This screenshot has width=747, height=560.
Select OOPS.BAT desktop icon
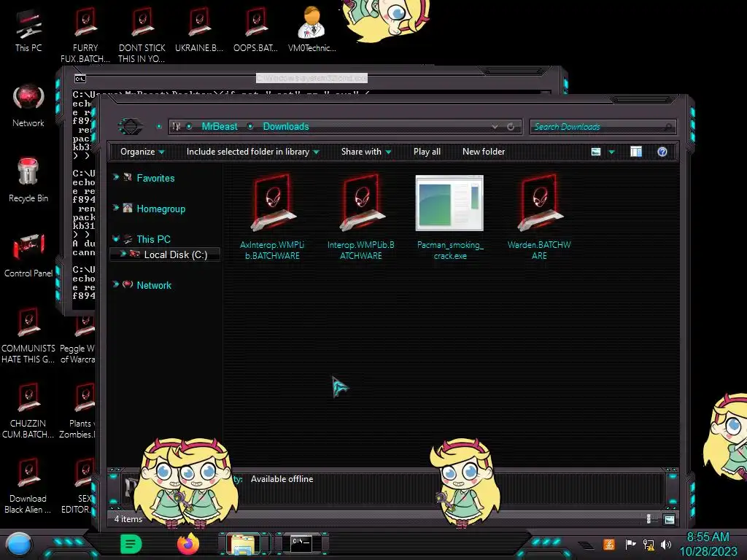256,29
